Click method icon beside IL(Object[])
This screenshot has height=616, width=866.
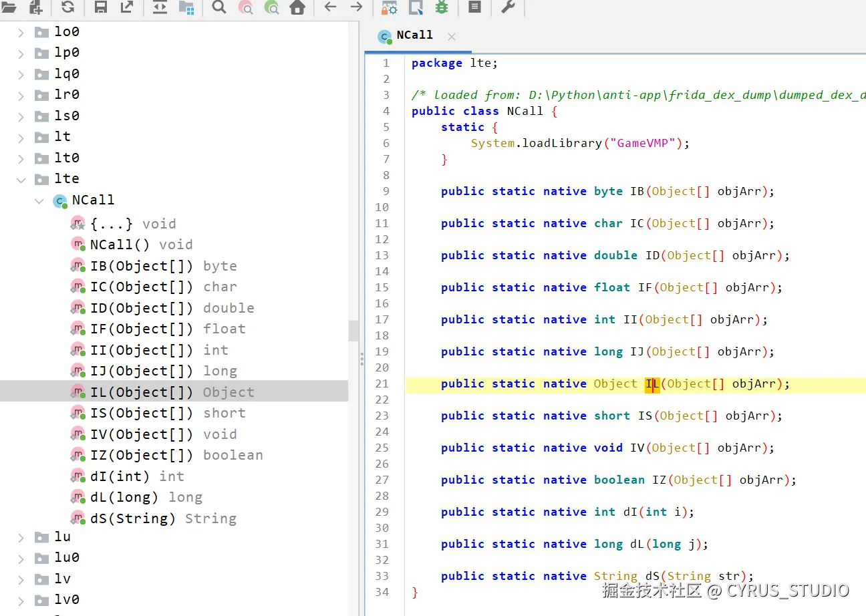tap(78, 392)
